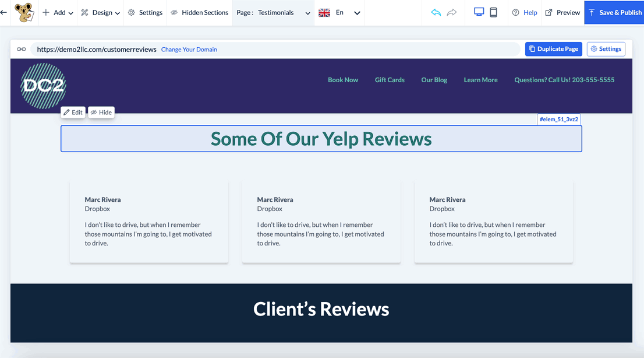Click Save & Publish
Image resolution: width=644 pixels, height=358 pixels.
[x=614, y=12]
